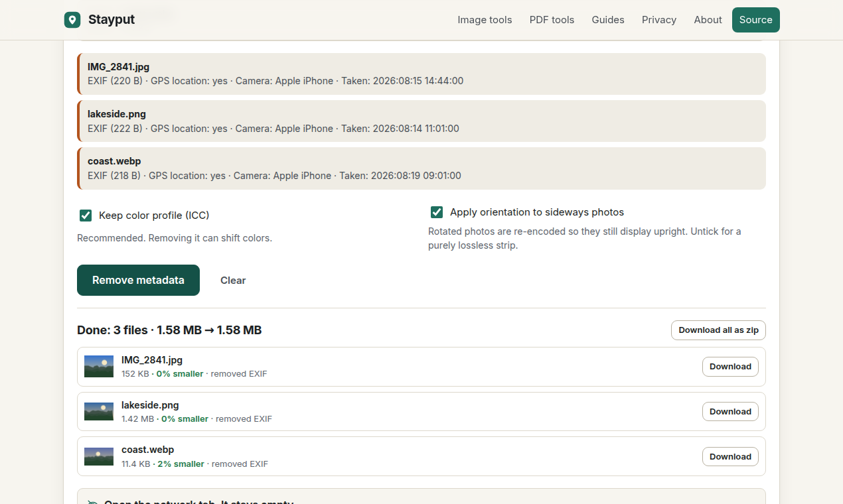
Task: Select the lakeside.png metadata card title
Action: coord(117,114)
